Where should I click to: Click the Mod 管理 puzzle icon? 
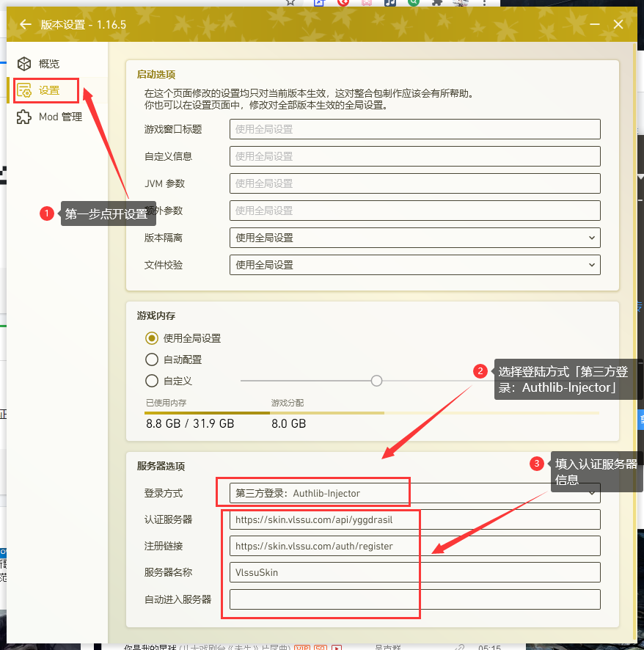click(25, 117)
